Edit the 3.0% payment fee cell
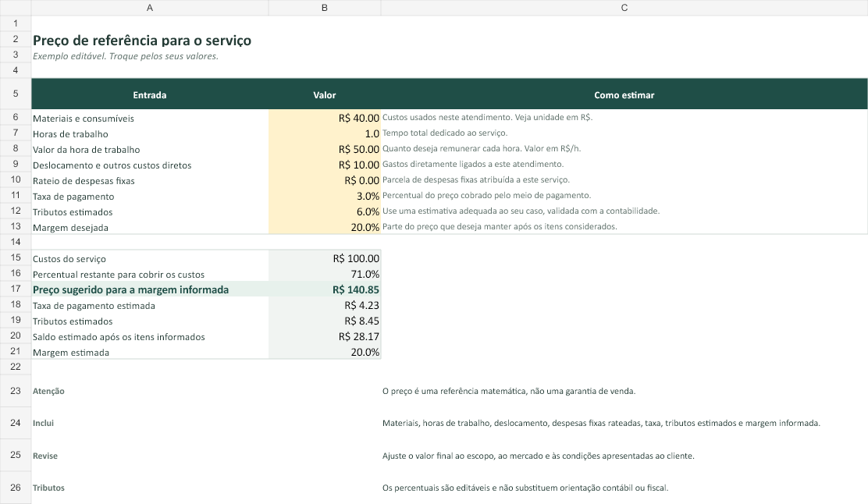The width and height of the screenshot is (868, 504). click(325, 195)
